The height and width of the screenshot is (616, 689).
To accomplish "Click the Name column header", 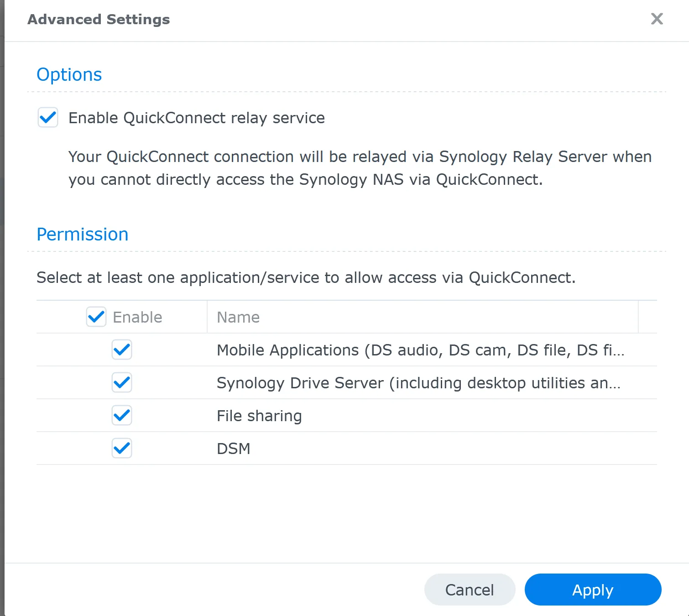I will [238, 317].
